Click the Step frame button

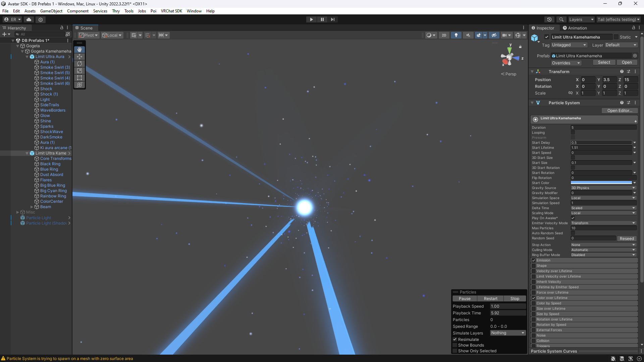coord(332,19)
